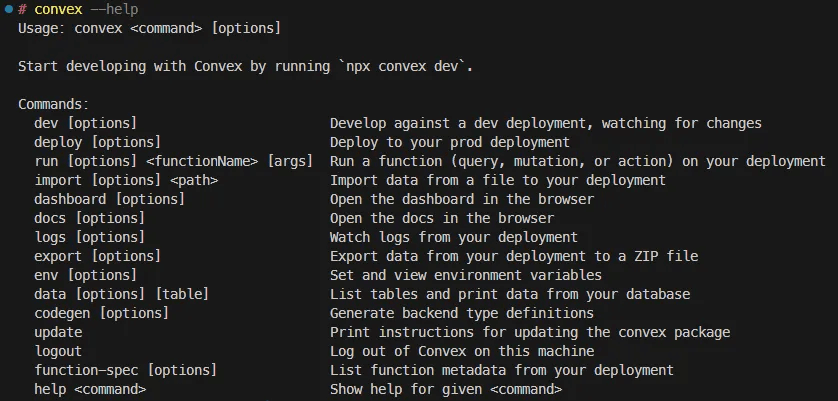Click the 'help <command>' entry
This screenshot has height=401, width=838.
pyautogui.click(x=90, y=389)
